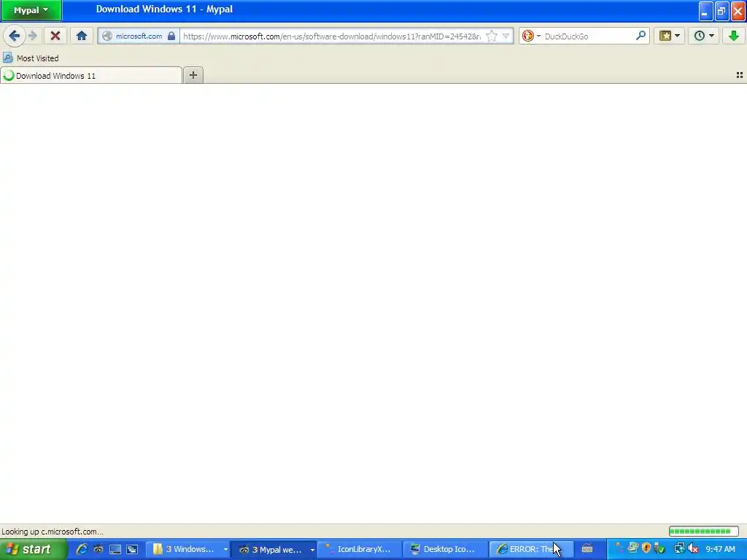This screenshot has height=560, width=747.
Task: Open the Most Visited bookmarks folder
Action: [x=31, y=58]
